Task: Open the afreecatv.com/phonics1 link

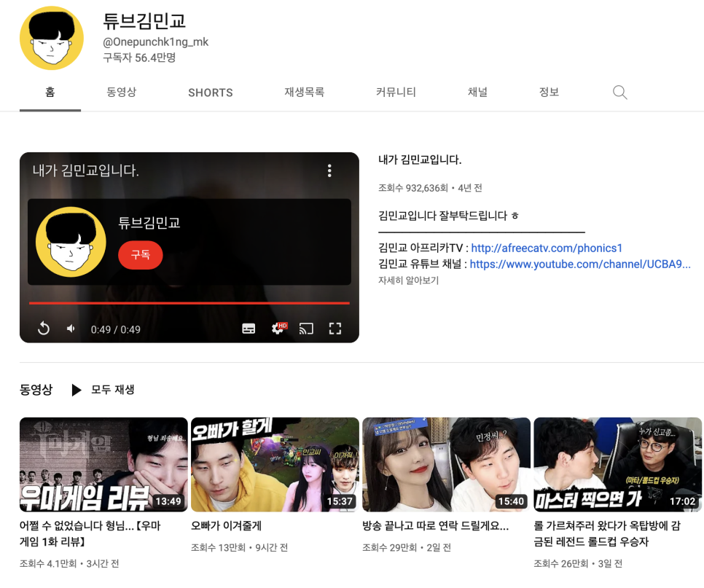Action: (x=547, y=248)
